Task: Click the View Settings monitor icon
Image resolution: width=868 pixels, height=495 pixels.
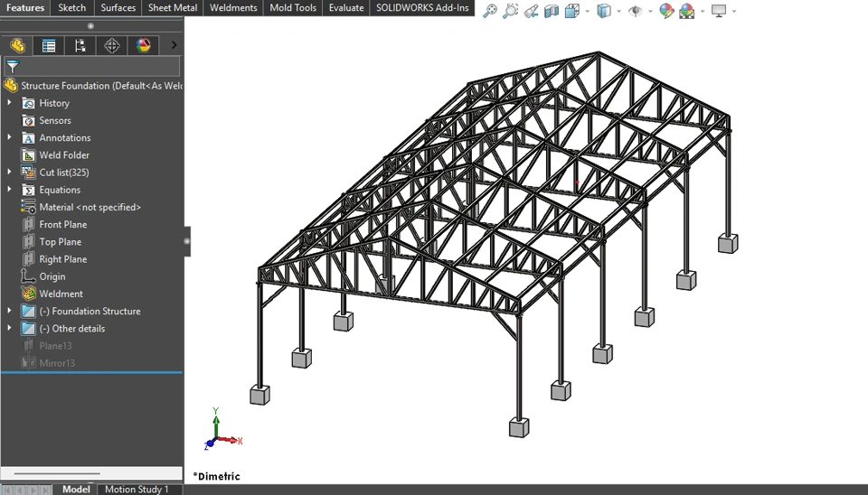Action: [x=719, y=11]
